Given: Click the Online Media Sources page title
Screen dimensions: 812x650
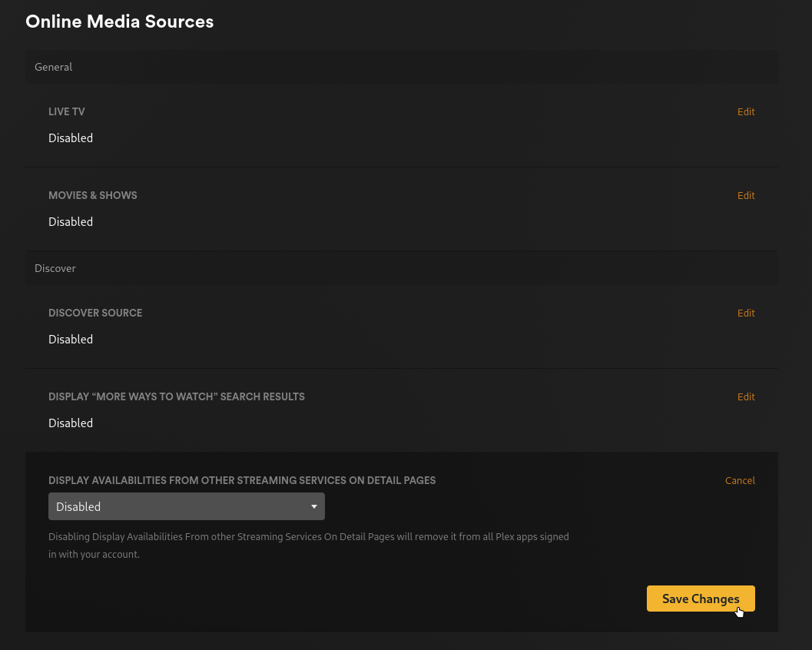Looking at the screenshot, I should [x=119, y=22].
